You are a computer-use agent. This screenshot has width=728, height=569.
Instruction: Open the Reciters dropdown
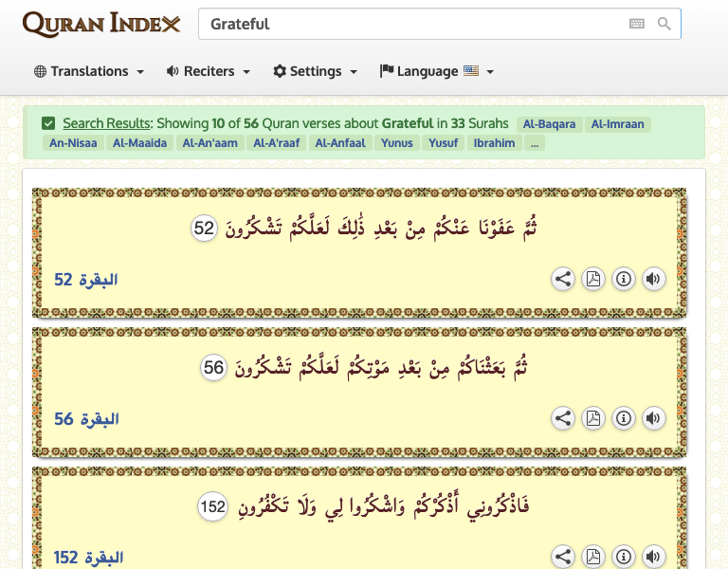pos(209,71)
